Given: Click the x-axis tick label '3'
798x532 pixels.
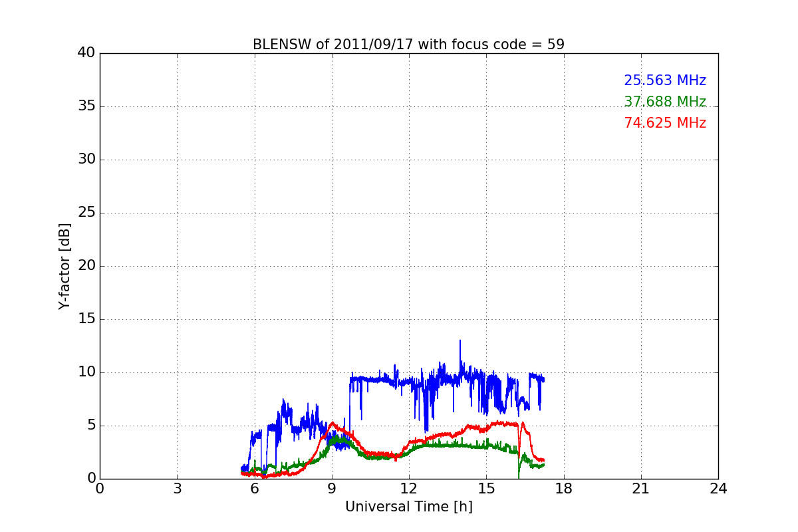Looking at the screenshot, I should point(177,488).
